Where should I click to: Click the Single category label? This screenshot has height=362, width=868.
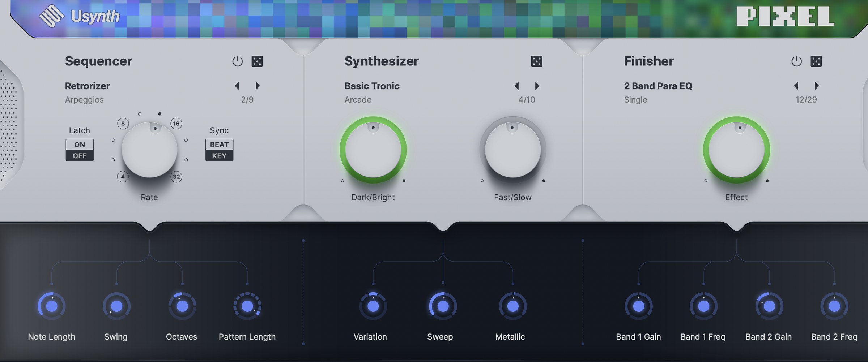point(635,100)
